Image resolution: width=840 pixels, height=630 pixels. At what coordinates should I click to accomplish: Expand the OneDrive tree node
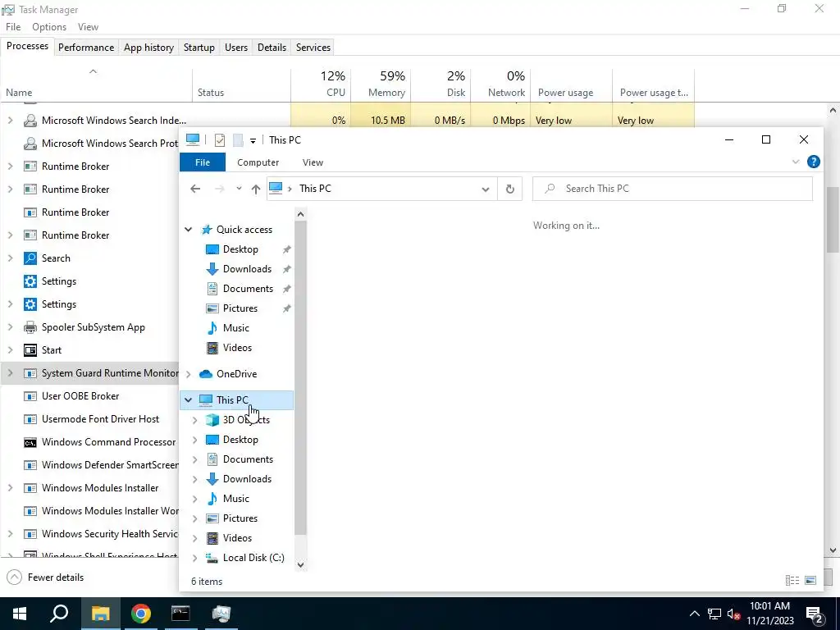click(188, 374)
